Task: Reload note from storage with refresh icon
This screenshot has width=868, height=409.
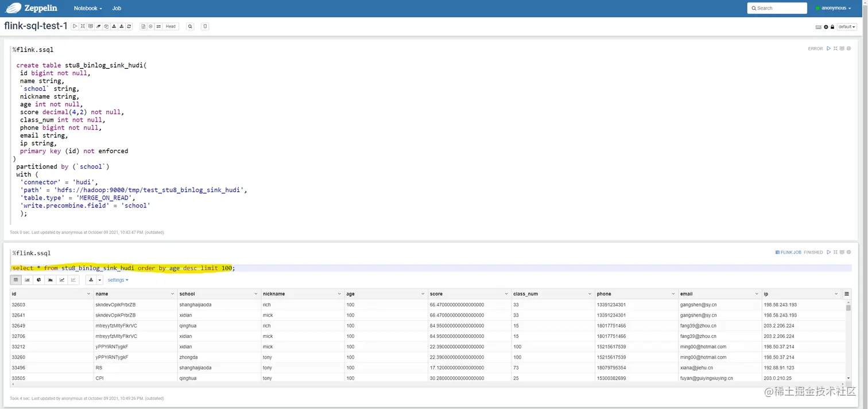Action: (x=129, y=26)
